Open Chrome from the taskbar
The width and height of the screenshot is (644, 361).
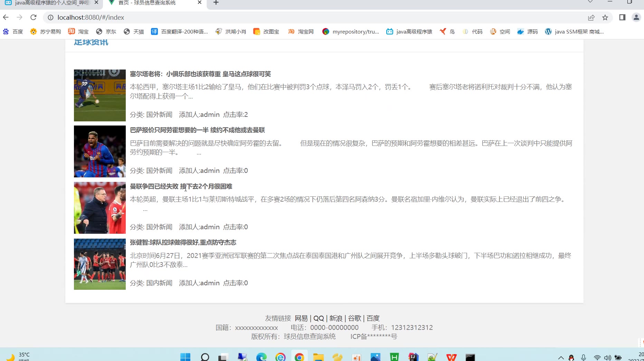coord(300,357)
